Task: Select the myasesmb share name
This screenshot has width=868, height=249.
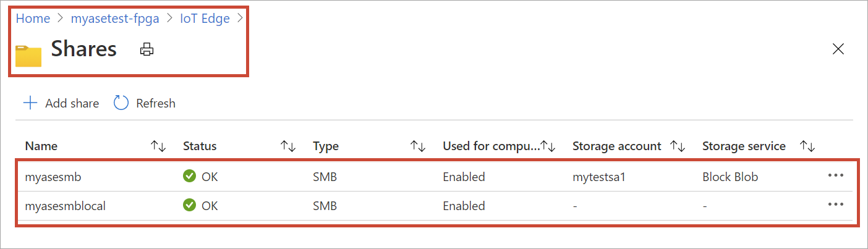Action: pyautogui.click(x=53, y=177)
